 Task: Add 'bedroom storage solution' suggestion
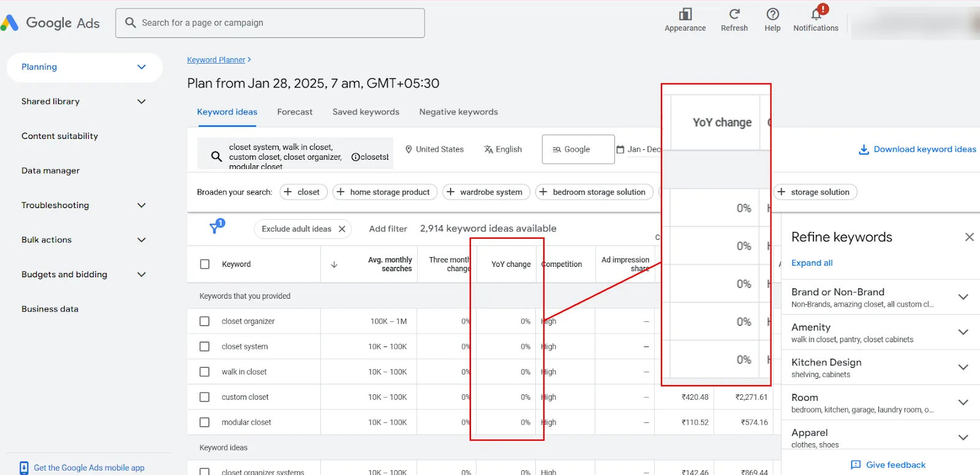coord(594,192)
